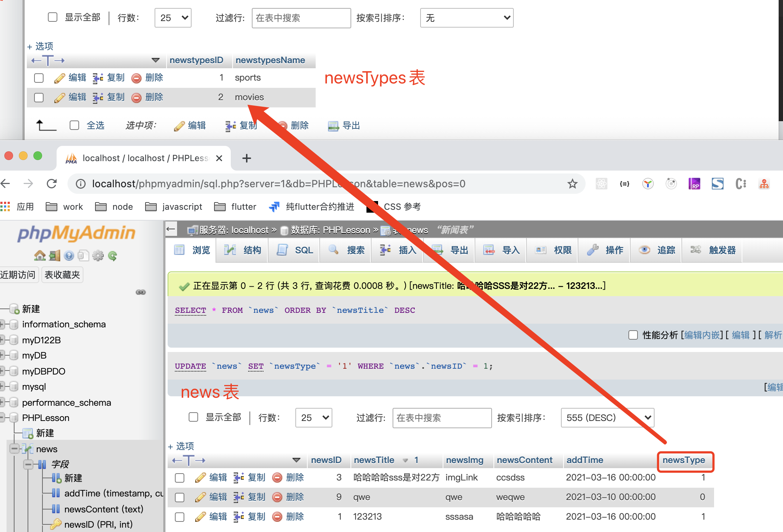This screenshot has width=783, height=532.
Task: Open the news table row count dropdown
Action: point(314,418)
